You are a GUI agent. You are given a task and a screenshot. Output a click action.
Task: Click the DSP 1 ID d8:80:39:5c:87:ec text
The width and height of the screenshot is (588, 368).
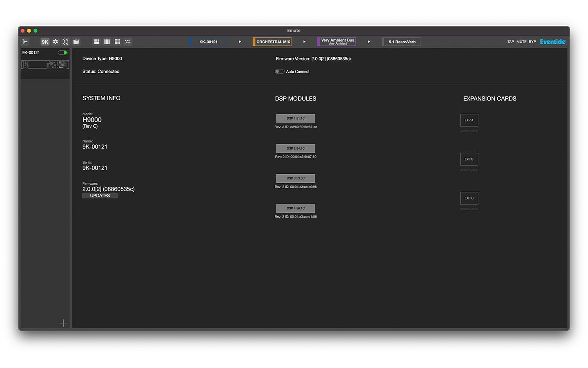(296, 127)
